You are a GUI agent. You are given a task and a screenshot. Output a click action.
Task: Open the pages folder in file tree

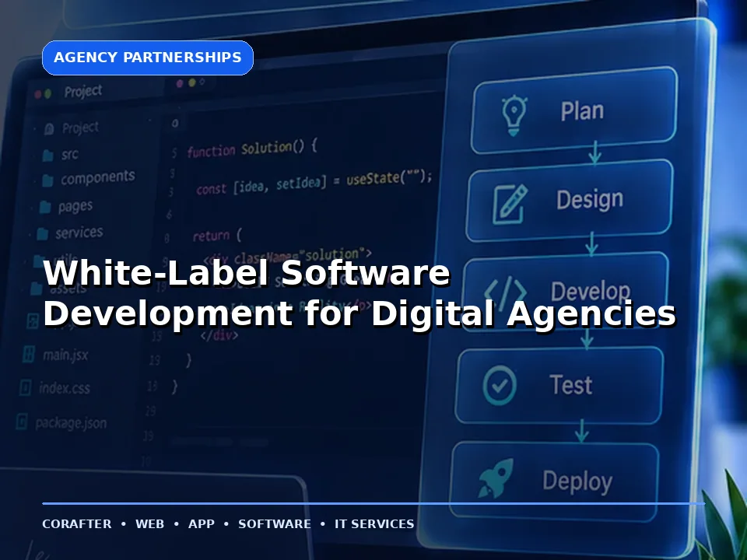pyautogui.click(x=75, y=207)
